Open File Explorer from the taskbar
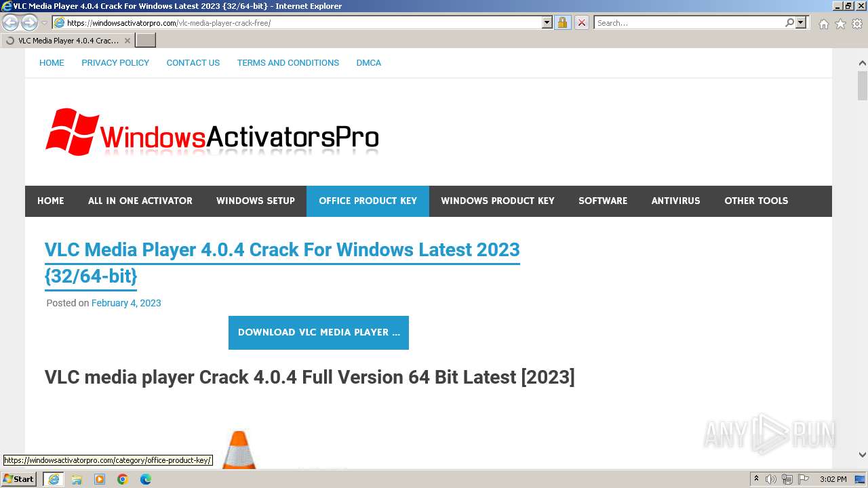The width and height of the screenshot is (868, 488). click(x=77, y=479)
